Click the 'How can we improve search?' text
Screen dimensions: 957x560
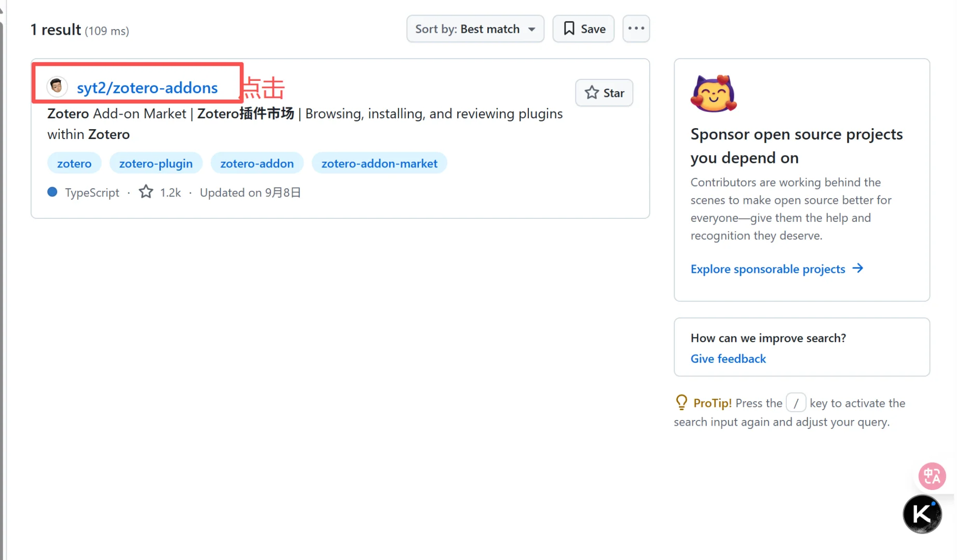click(x=768, y=338)
